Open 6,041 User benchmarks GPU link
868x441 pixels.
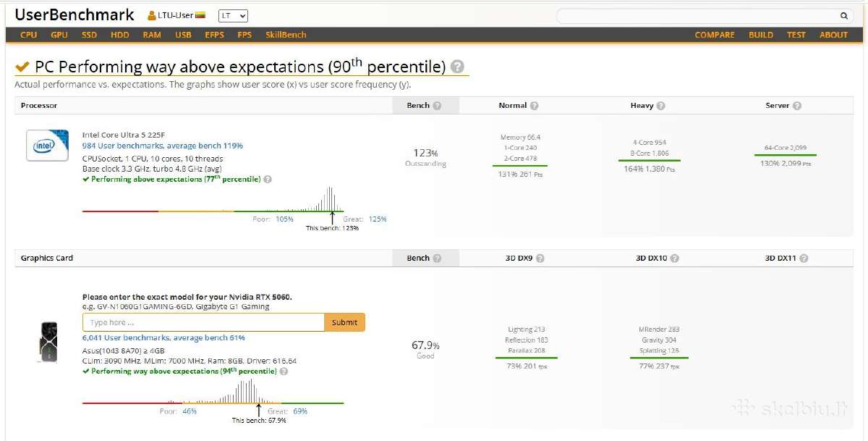(x=163, y=337)
